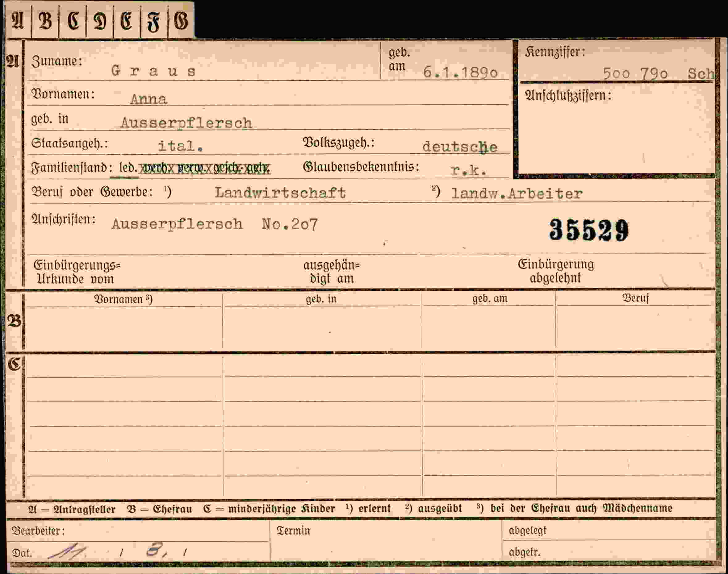The height and width of the screenshot is (574, 728).
Task: Click the 'Vornamen:' label in section A
Action: [63, 94]
